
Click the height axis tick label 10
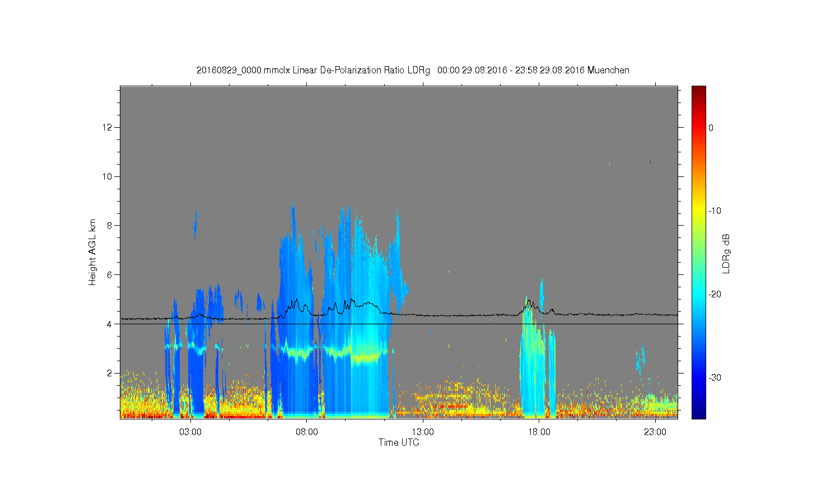point(108,176)
